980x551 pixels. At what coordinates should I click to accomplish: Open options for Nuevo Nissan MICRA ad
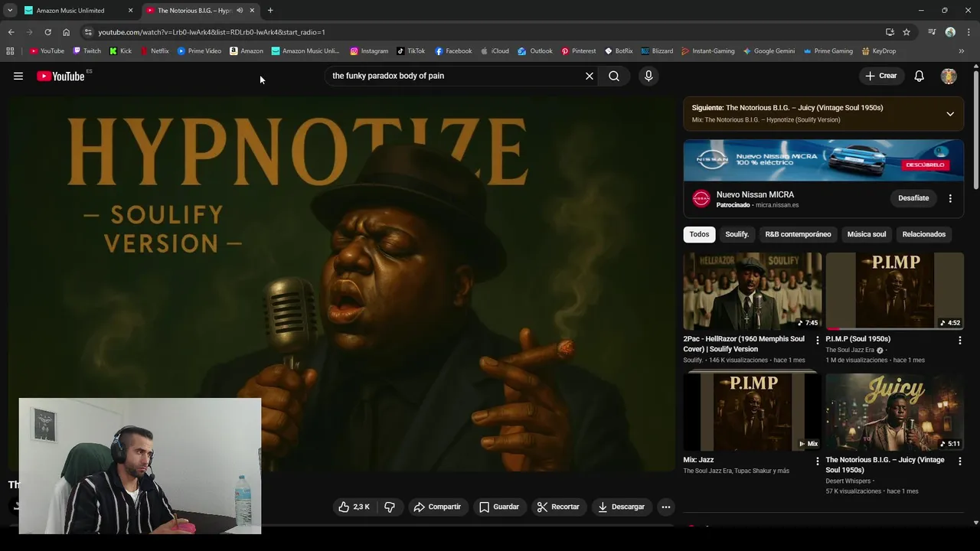point(950,198)
